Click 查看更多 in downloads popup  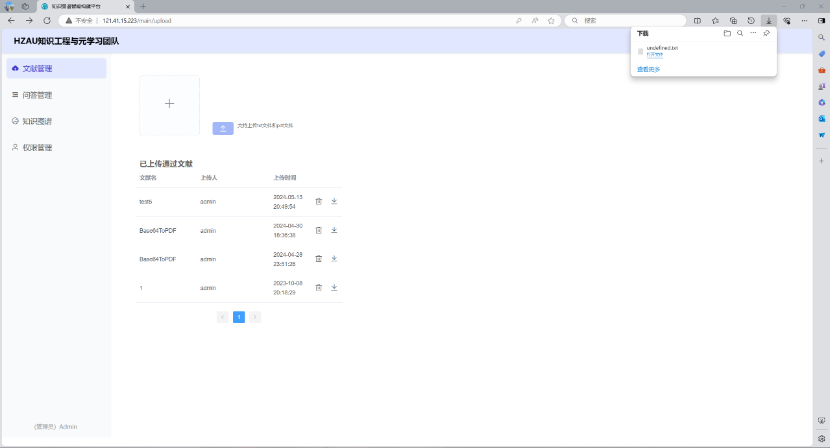pos(649,69)
